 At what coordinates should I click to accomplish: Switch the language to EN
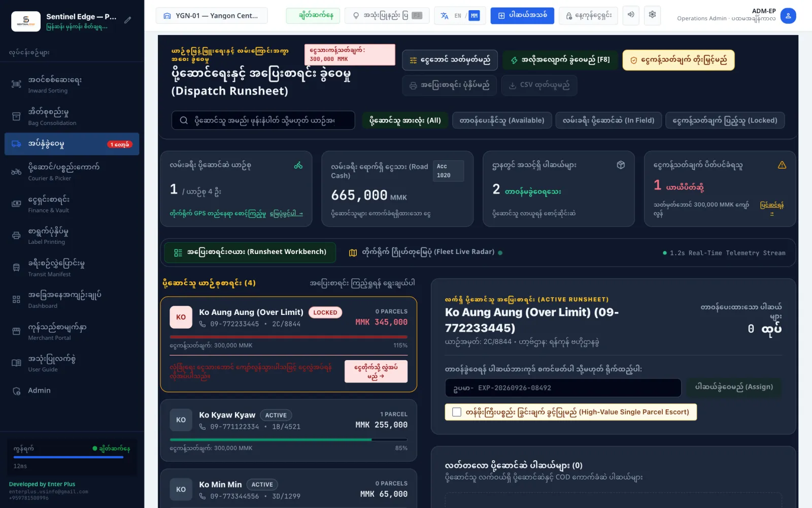click(x=458, y=16)
